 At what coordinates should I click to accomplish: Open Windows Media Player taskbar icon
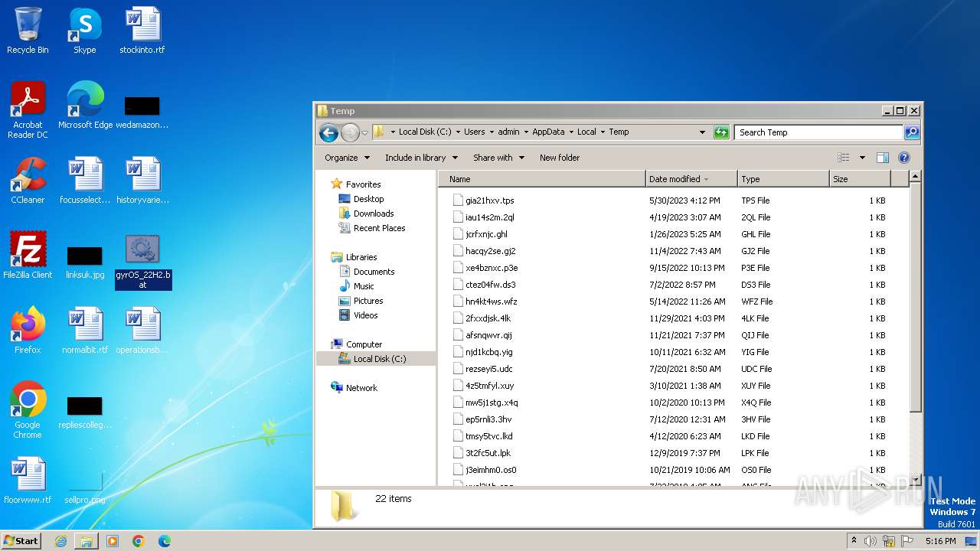click(113, 541)
